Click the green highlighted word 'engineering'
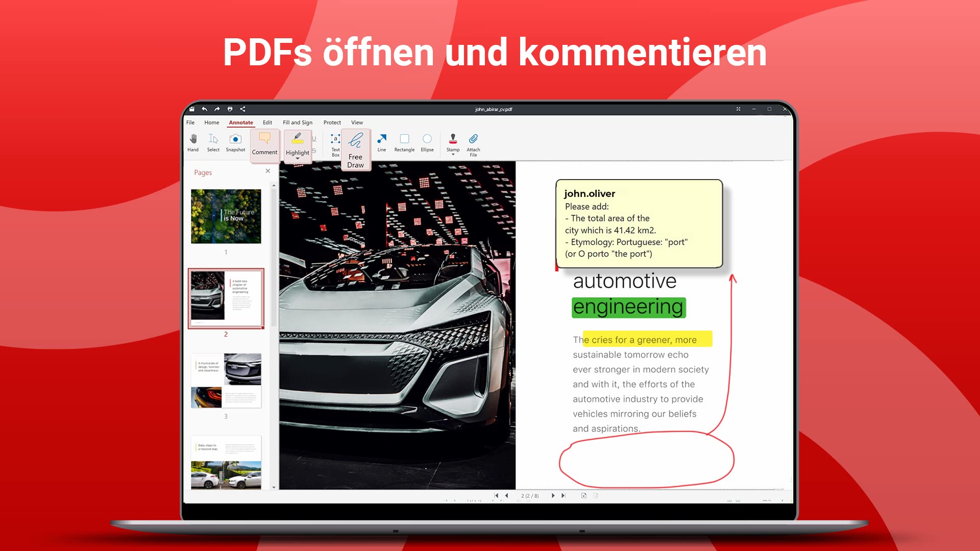Image resolution: width=980 pixels, height=551 pixels. [x=628, y=308]
